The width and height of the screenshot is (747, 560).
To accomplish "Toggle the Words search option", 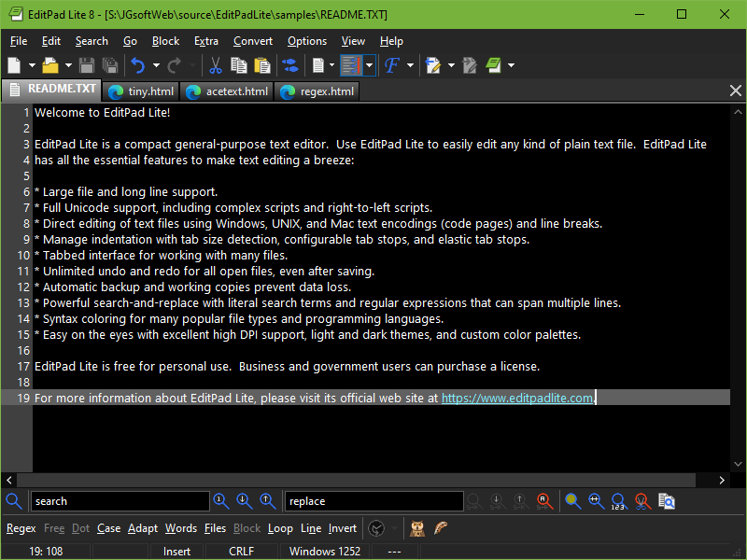I will [181, 528].
